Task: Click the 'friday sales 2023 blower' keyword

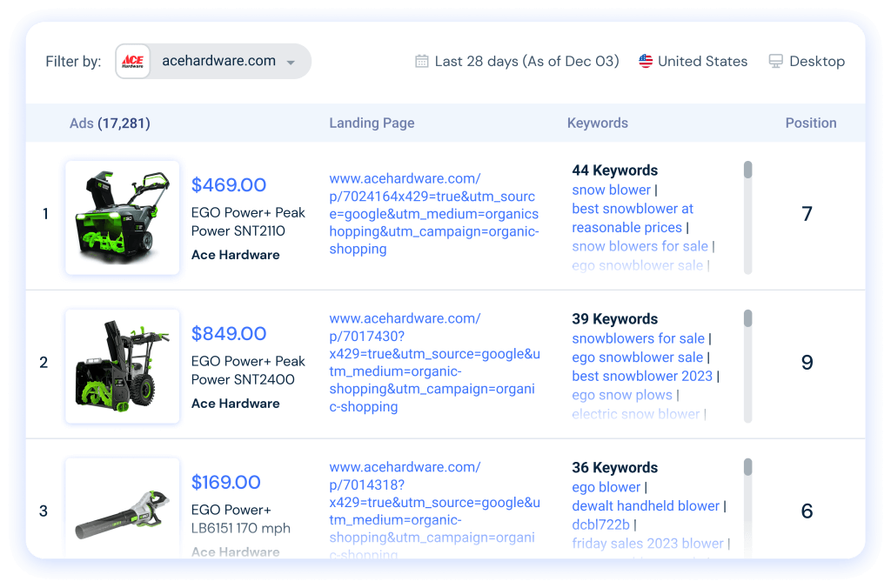Action: [x=647, y=544]
